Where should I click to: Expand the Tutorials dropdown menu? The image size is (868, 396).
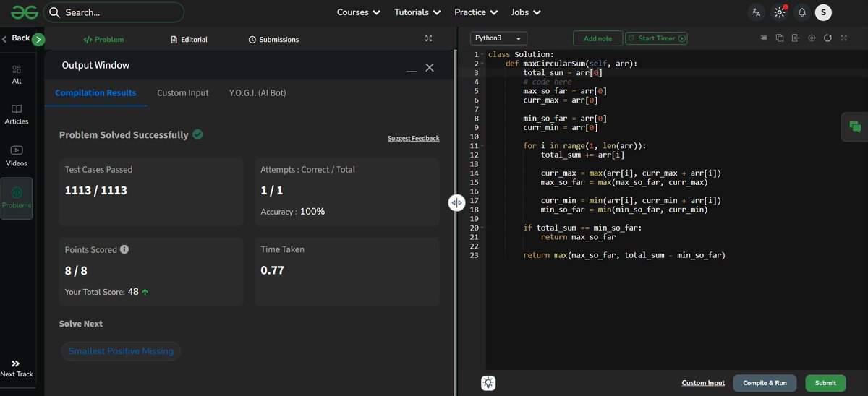[x=417, y=12]
